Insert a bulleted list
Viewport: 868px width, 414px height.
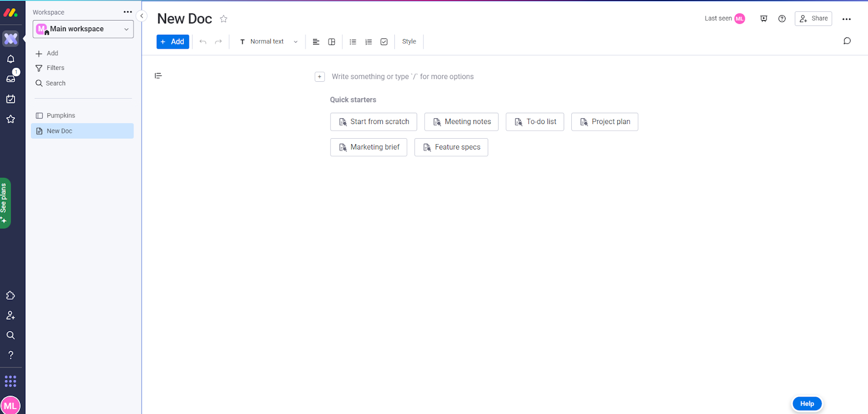pos(353,42)
